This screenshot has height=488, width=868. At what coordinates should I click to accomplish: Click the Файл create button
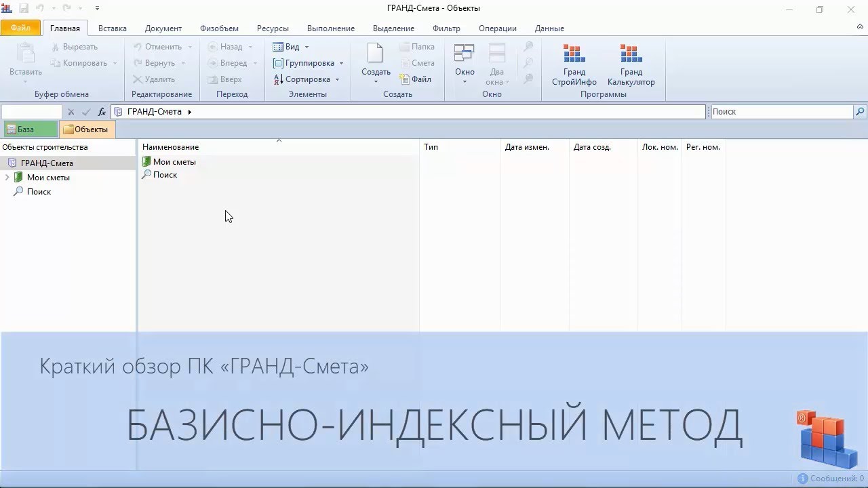coord(415,79)
